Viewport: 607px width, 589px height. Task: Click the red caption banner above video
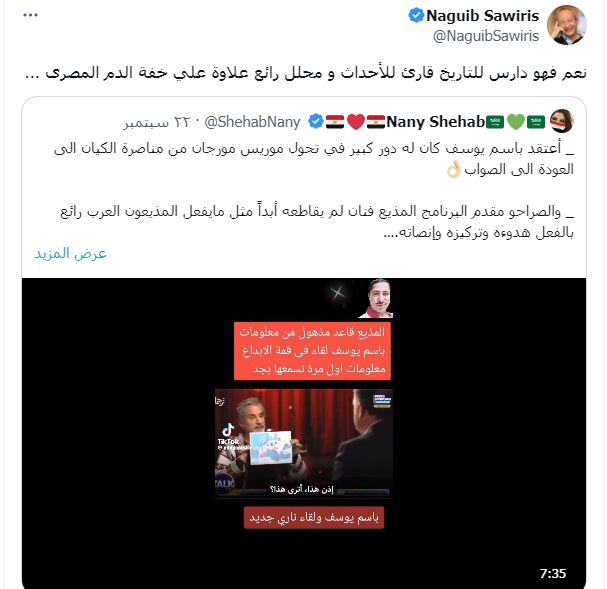[312, 351]
